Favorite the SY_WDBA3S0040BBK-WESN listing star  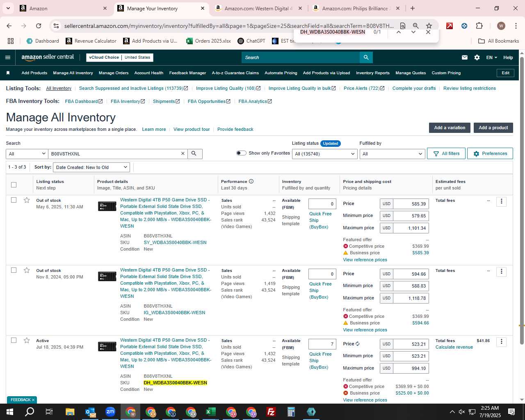point(27,200)
